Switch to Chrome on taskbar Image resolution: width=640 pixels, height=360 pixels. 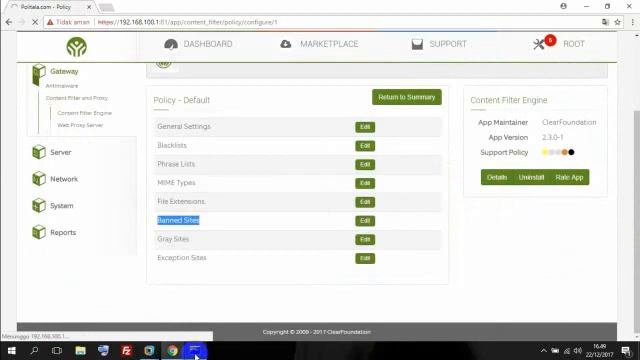tap(172, 351)
